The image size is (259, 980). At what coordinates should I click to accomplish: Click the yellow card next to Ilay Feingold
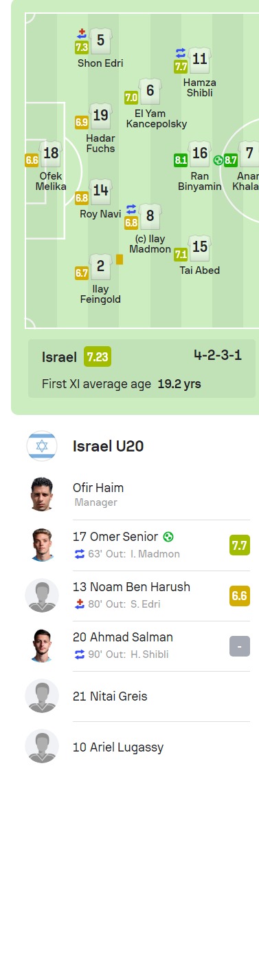tap(120, 259)
